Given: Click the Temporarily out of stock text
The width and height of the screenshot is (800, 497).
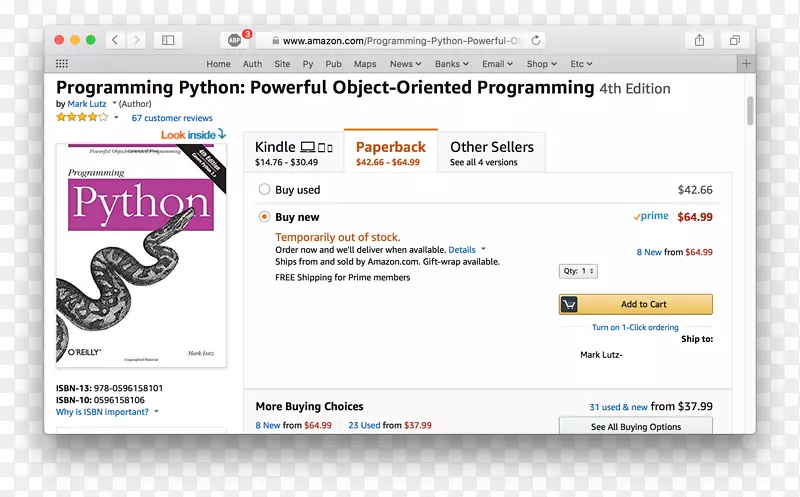Looking at the screenshot, I should [338, 237].
